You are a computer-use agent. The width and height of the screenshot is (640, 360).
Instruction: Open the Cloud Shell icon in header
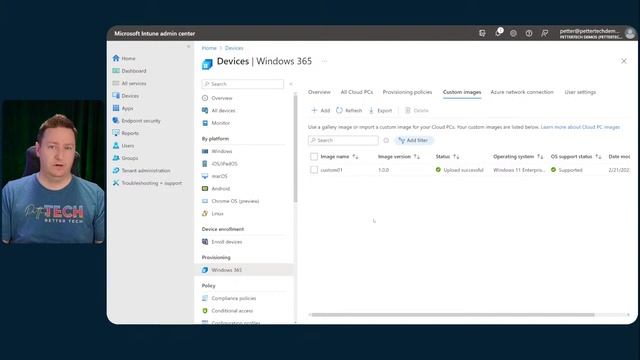[482, 33]
